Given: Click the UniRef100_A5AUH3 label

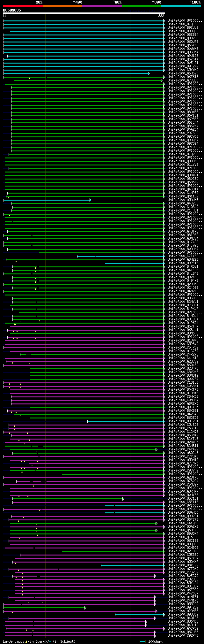Looking at the screenshot, I should pos(183,200).
